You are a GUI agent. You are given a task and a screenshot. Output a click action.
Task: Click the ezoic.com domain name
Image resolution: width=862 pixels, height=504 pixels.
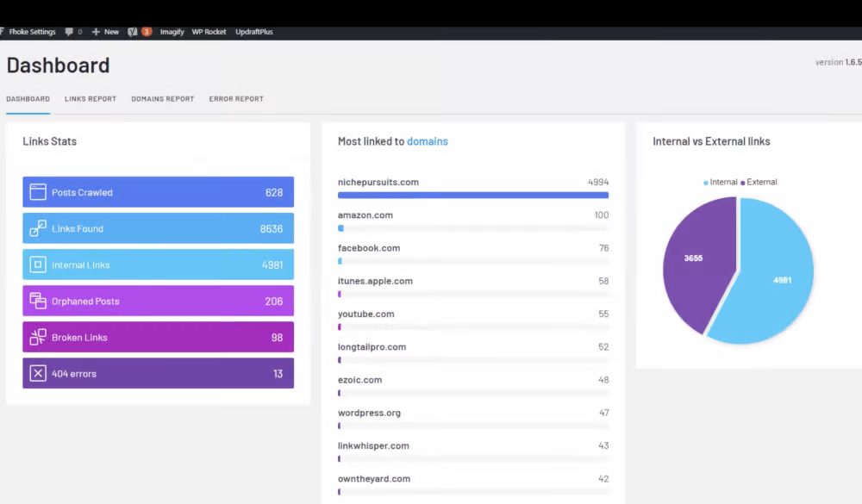pos(359,380)
